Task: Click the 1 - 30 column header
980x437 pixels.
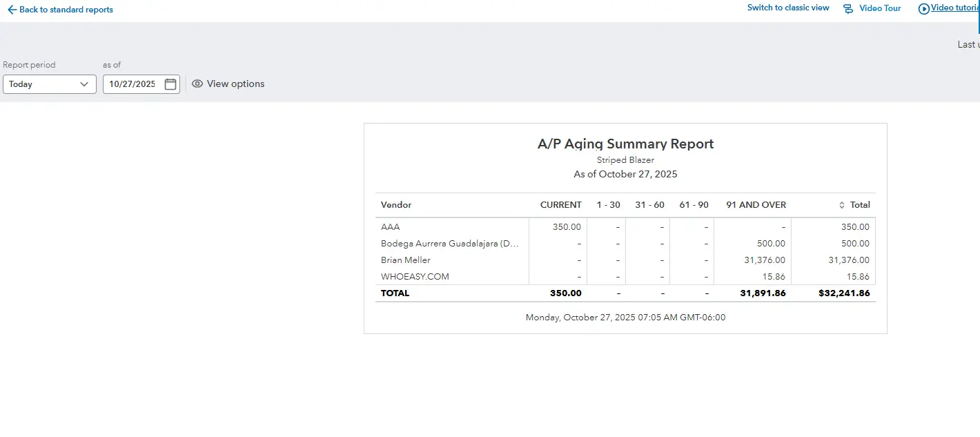Action: pyautogui.click(x=608, y=205)
